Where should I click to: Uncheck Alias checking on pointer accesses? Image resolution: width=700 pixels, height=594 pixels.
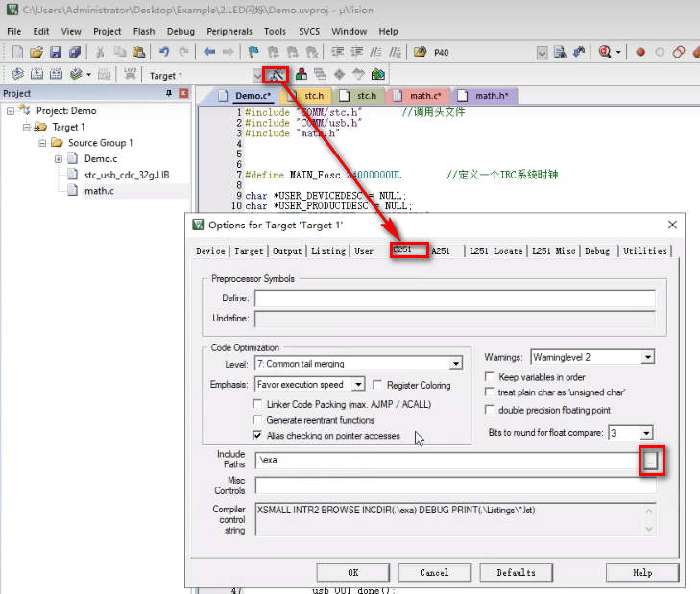point(257,435)
